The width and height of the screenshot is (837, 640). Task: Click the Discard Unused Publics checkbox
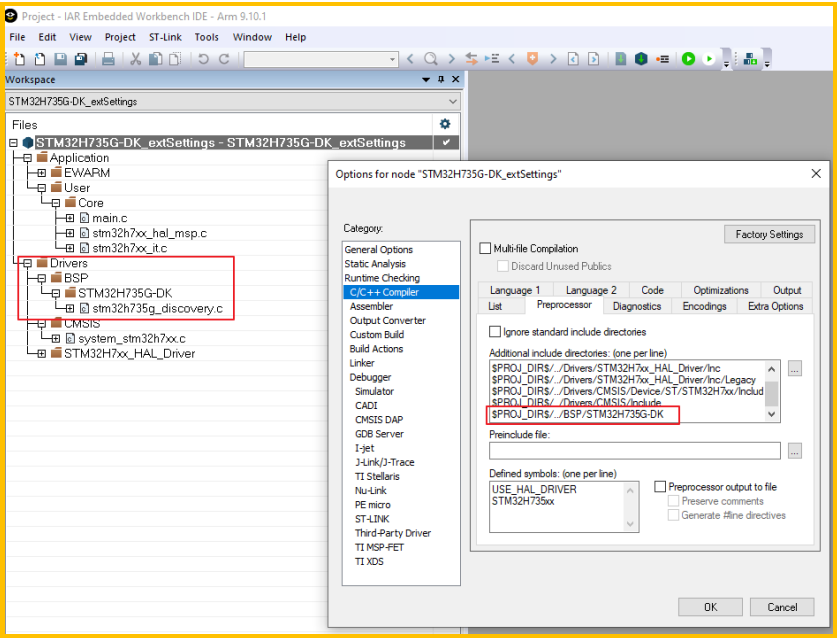(x=503, y=266)
